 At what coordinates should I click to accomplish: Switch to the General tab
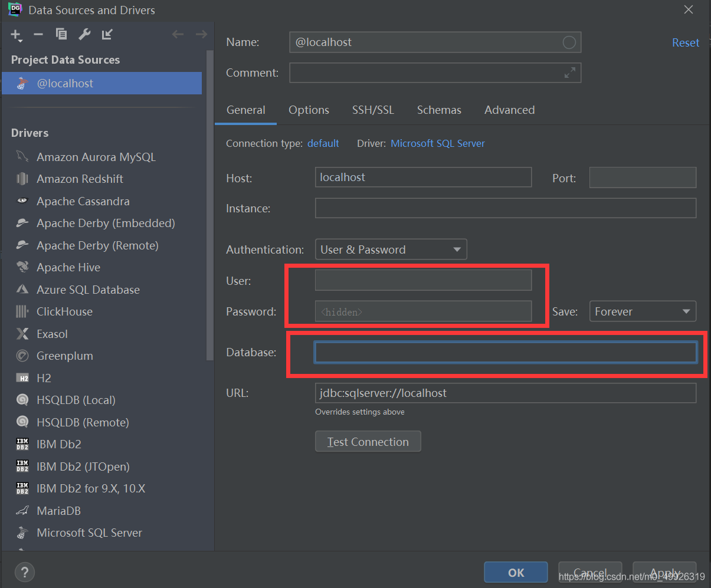click(x=246, y=110)
